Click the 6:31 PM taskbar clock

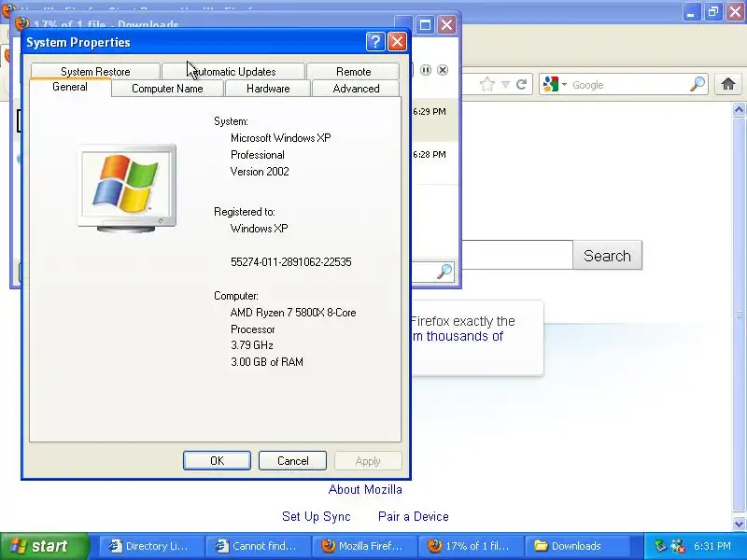(x=712, y=546)
